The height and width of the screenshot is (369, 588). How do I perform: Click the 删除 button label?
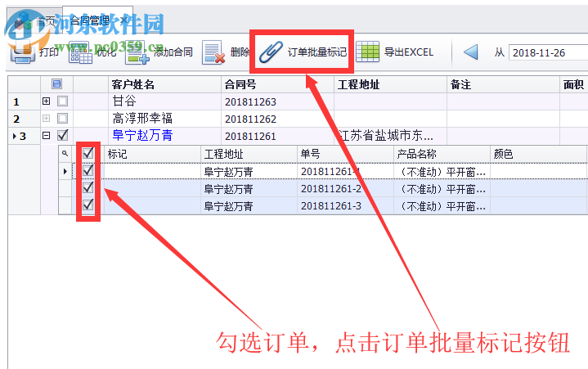(x=240, y=52)
